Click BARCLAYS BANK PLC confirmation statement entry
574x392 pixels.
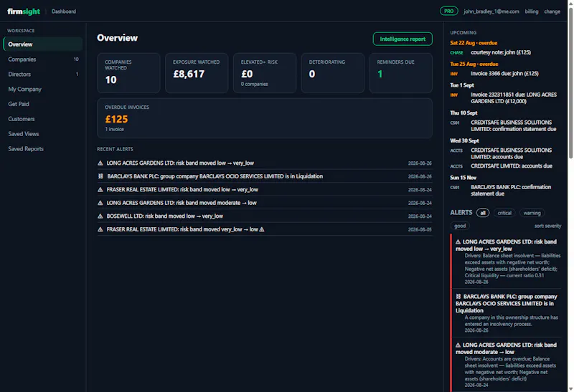point(511,190)
